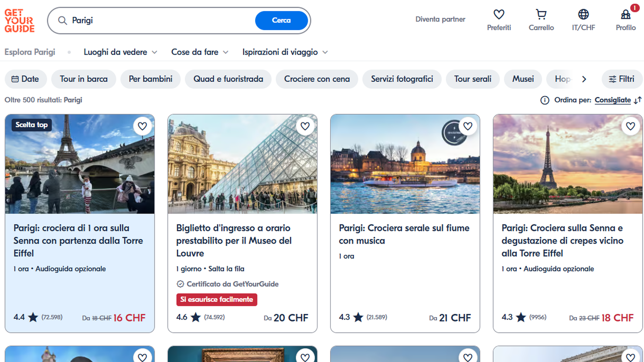
Task: Select the Crociere con cena chip
Action: (x=317, y=79)
